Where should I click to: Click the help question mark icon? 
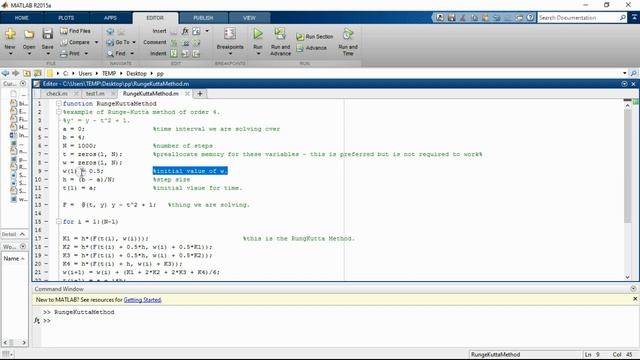click(530, 18)
